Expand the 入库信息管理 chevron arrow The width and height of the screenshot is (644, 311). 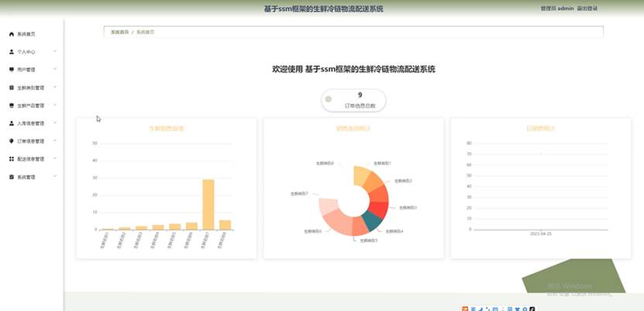(x=55, y=123)
